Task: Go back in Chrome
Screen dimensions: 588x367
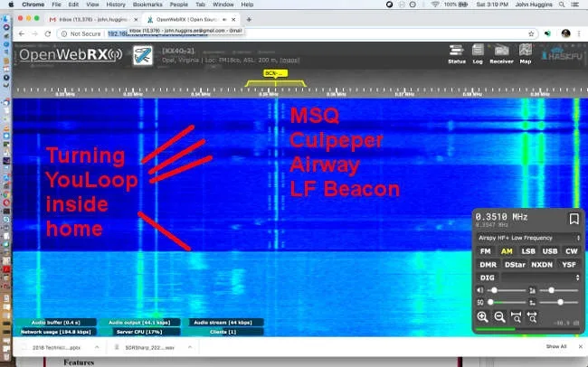Action: point(22,33)
